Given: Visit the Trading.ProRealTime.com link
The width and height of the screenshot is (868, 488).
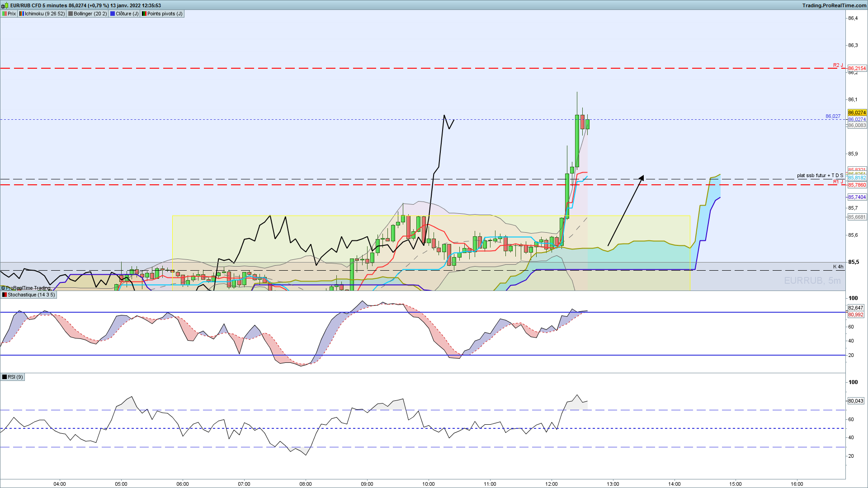Looking at the screenshot, I should click(x=835, y=5).
